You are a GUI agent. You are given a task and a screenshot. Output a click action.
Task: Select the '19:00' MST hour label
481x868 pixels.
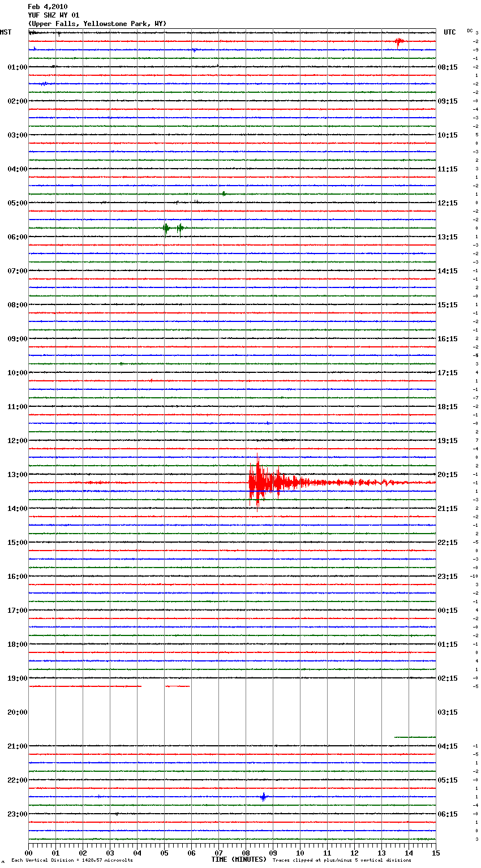(x=17, y=678)
